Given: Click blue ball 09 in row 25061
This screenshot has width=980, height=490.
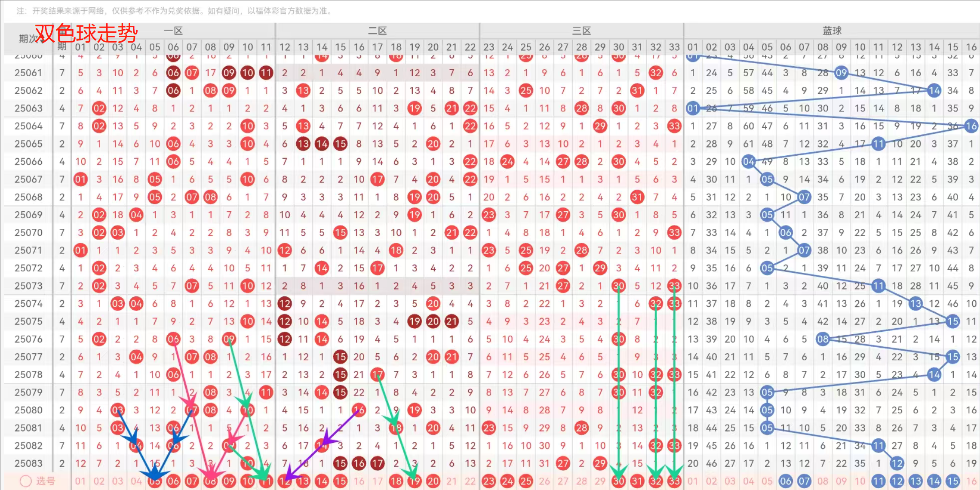Looking at the screenshot, I should point(841,73).
